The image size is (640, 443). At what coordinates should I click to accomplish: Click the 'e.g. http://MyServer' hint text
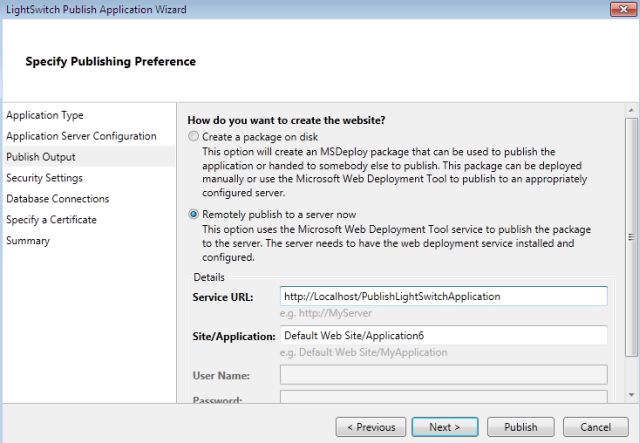pyautogui.click(x=326, y=314)
